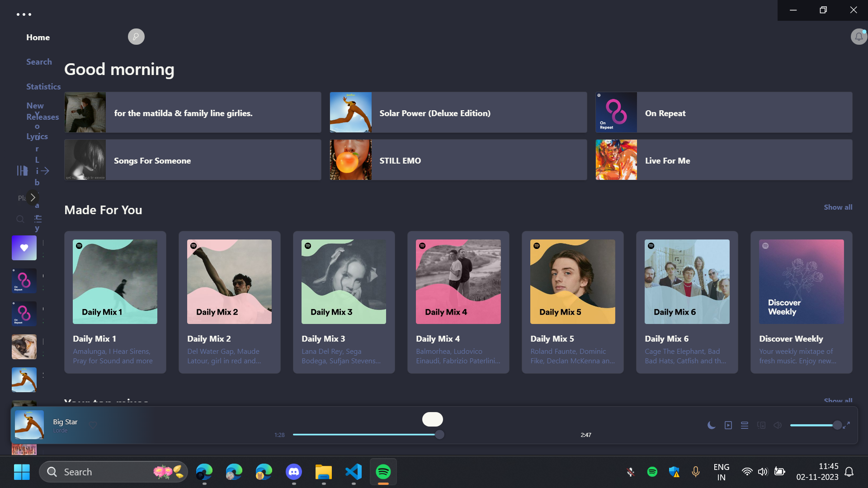The width and height of the screenshot is (868, 488).
Task: Click the song progress slider handle
Action: pyautogui.click(x=439, y=435)
